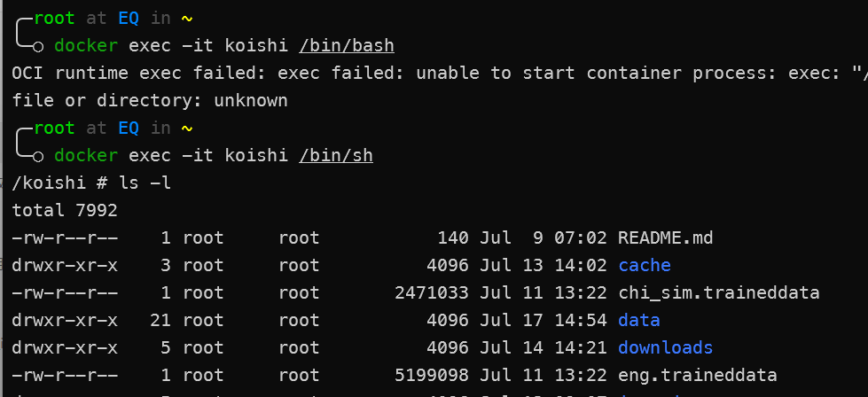Click the underlined /bin/sh path
Screen dimensions: 868x397
[x=336, y=156]
